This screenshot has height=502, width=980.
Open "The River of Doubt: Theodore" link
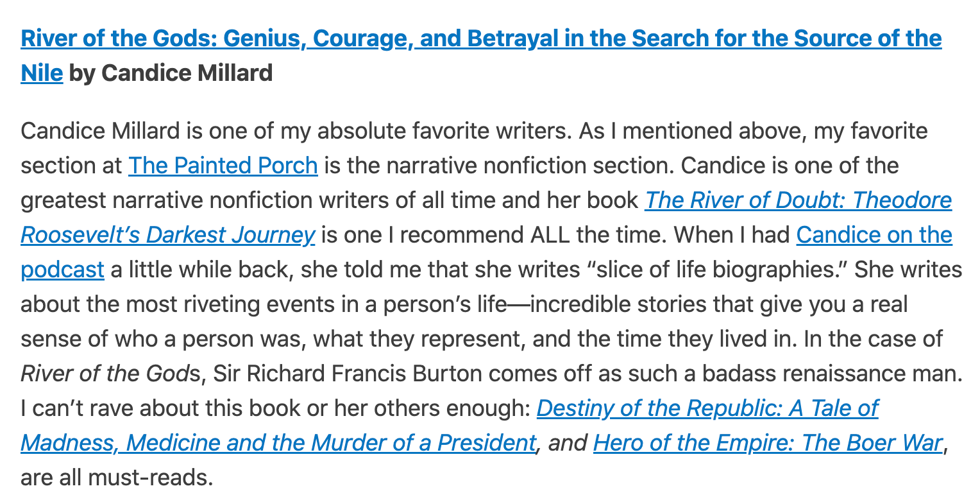[x=798, y=201]
